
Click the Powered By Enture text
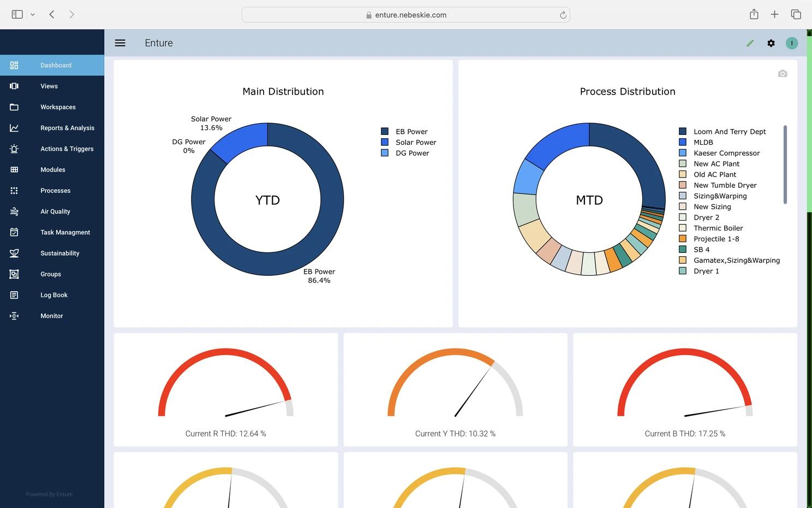click(x=49, y=494)
